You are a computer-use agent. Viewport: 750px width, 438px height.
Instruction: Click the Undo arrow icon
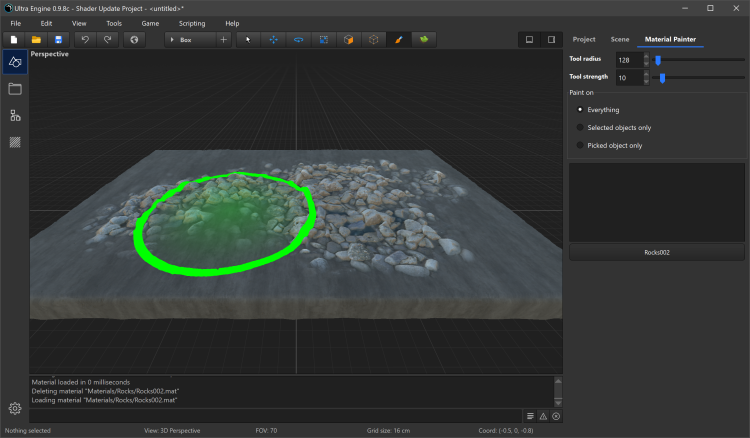click(x=86, y=40)
